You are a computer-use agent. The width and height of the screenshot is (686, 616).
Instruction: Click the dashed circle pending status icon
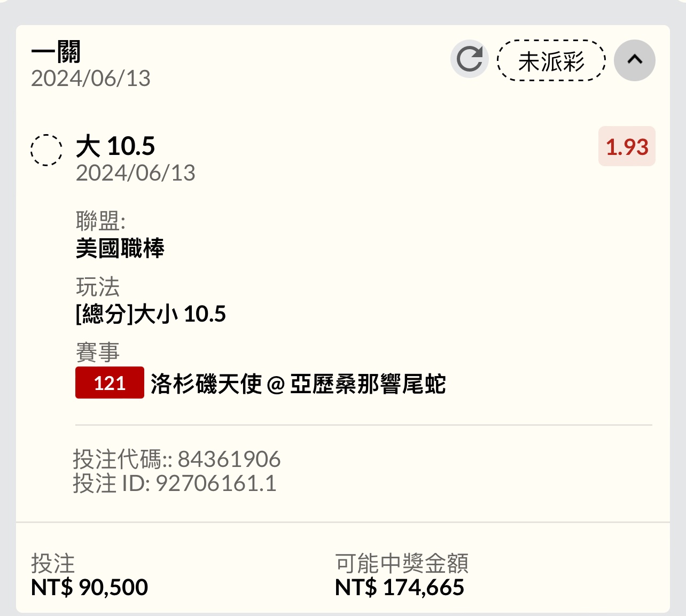coord(46,150)
